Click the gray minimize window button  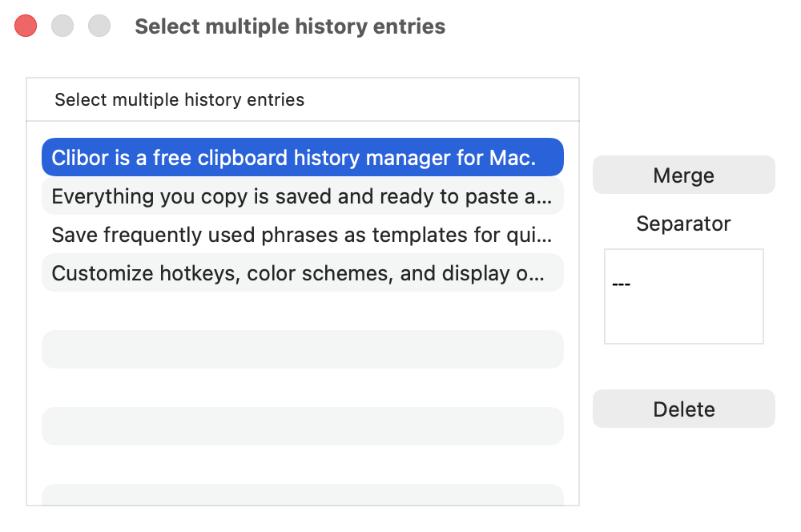coord(62,26)
